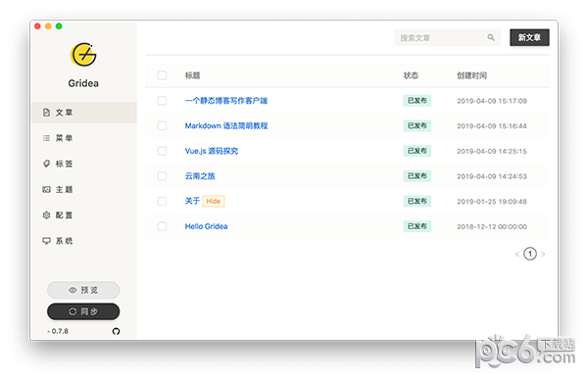Click the date 2019-04-09 15:17:09

[x=492, y=101]
